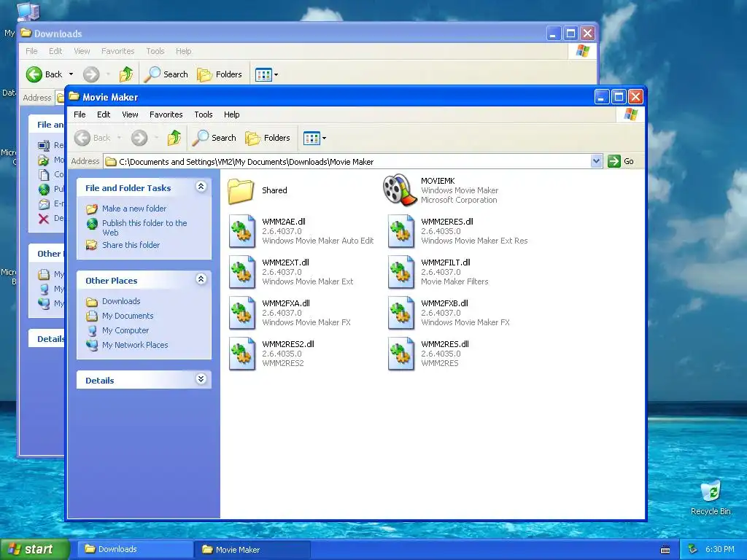Open Tools menu in Movie Maker window
This screenshot has width=747, height=560.
(204, 114)
